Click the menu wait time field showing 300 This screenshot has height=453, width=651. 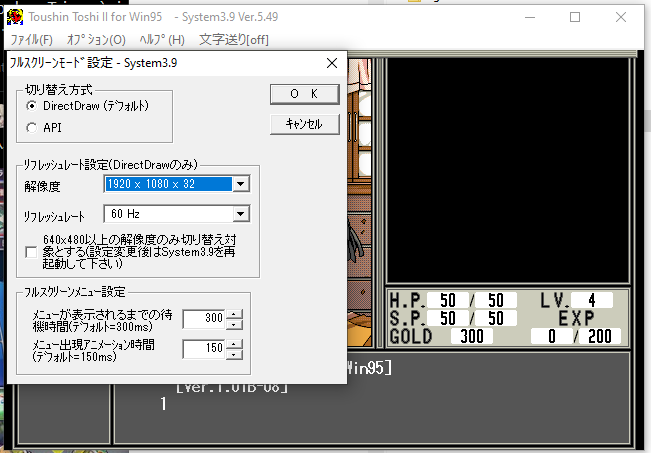pyautogui.click(x=204, y=318)
